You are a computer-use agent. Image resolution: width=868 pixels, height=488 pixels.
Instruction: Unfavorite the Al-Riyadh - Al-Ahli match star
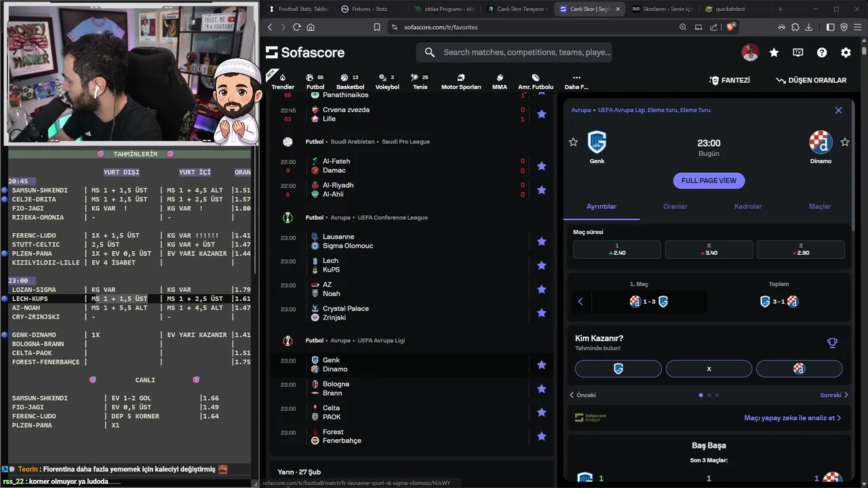(x=541, y=190)
